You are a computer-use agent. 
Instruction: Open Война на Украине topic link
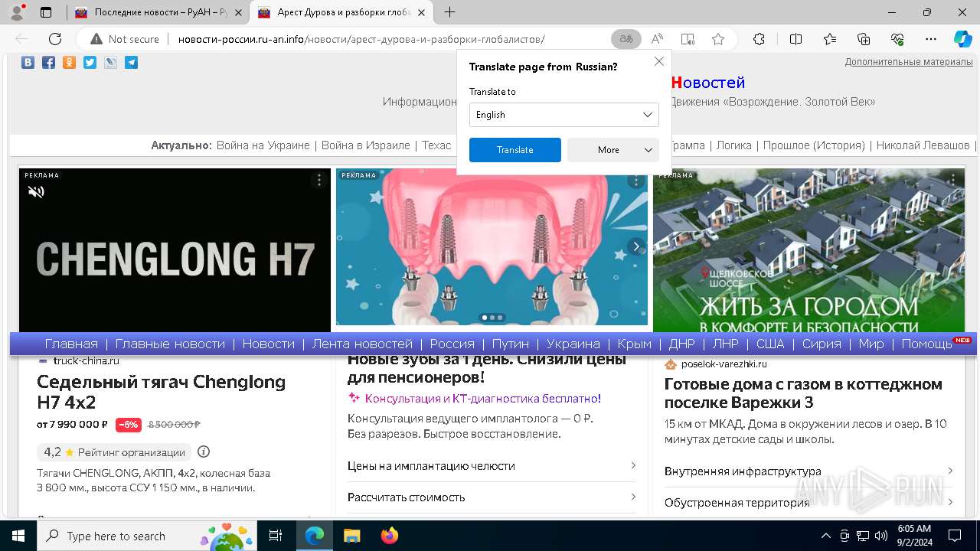click(263, 145)
